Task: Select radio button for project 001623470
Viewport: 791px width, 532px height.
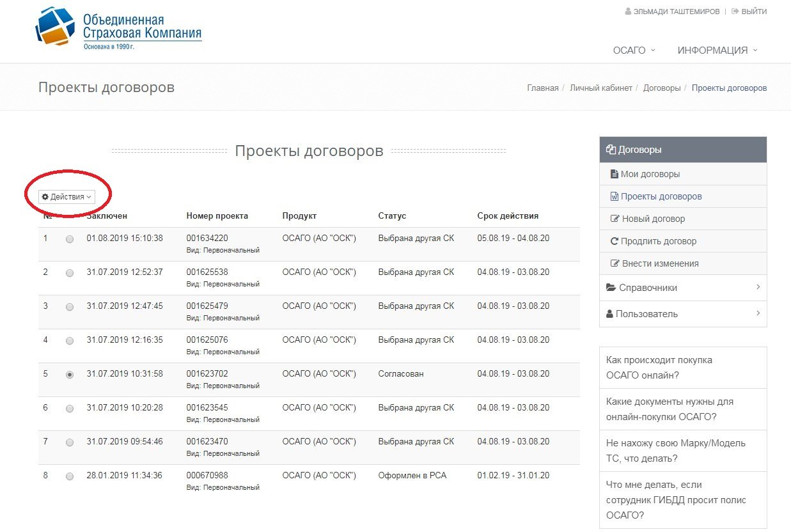Action: pyautogui.click(x=70, y=442)
